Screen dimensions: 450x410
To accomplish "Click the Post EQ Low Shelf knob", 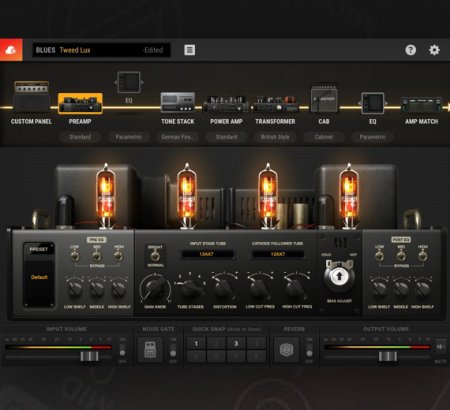I will pyautogui.click(x=379, y=289).
